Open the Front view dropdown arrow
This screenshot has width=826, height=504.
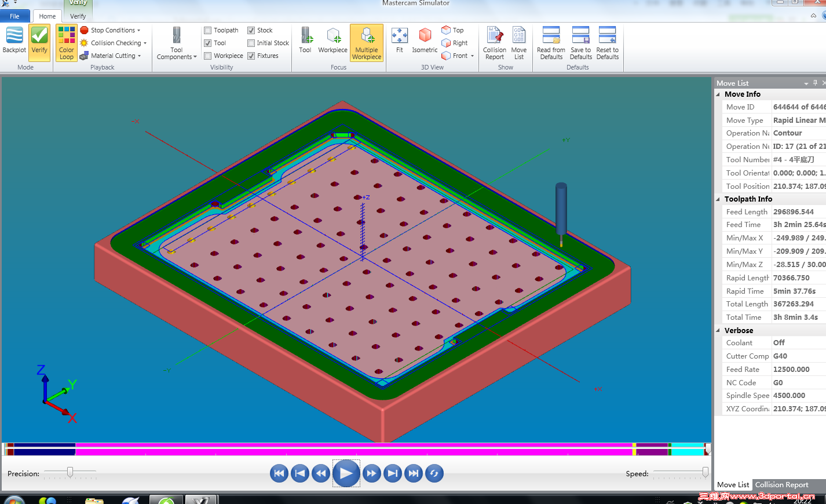(x=472, y=56)
